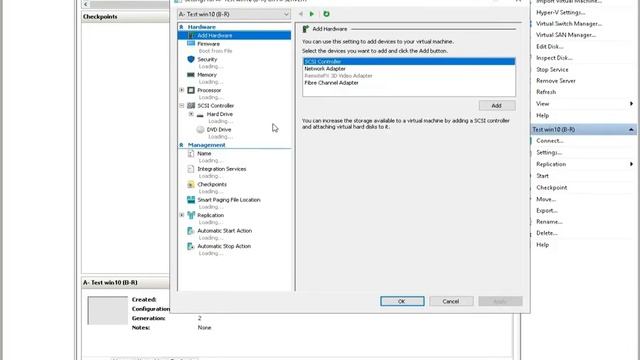Select SCSI Controller in device list
This screenshot has width=640, height=360.
click(x=409, y=62)
